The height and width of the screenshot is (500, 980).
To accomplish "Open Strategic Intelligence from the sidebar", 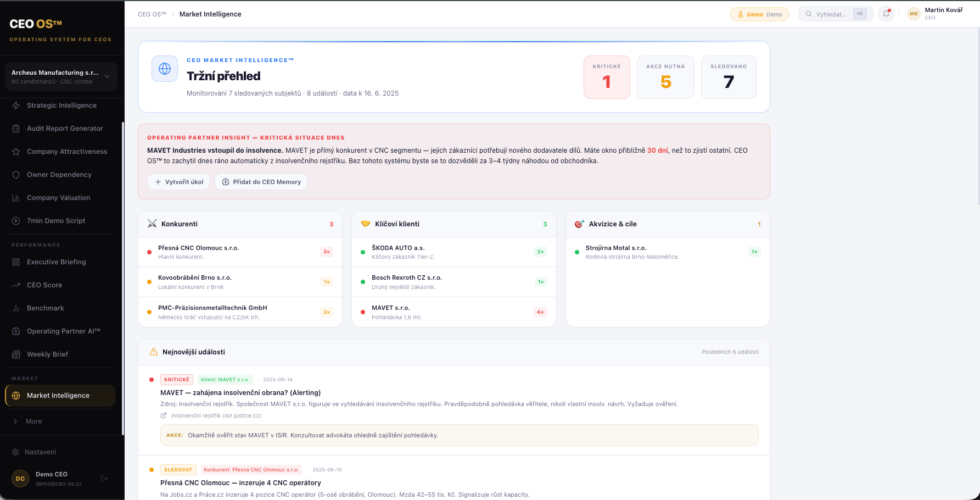I will coord(61,105).
